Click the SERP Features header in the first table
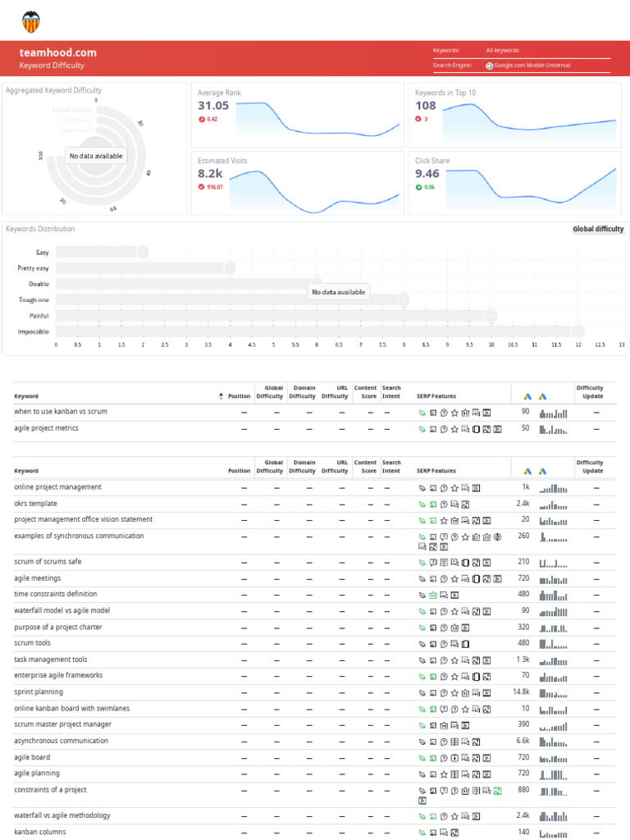This screenshot has width=630, height=840. coord(436,396)
